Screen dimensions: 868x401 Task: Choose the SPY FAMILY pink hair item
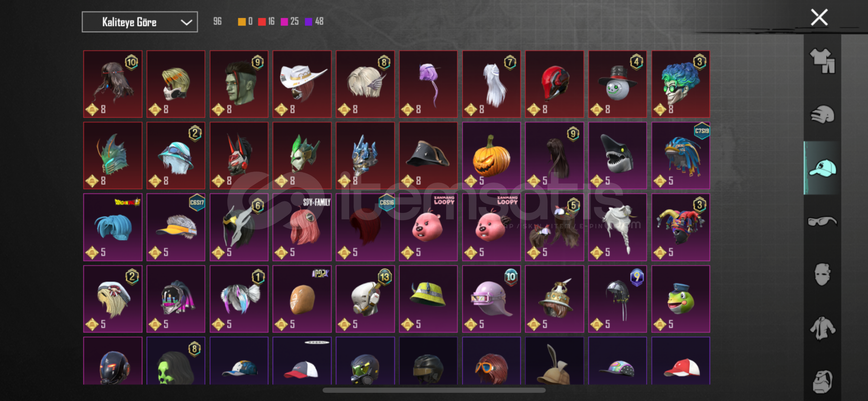tap(302, 227)
